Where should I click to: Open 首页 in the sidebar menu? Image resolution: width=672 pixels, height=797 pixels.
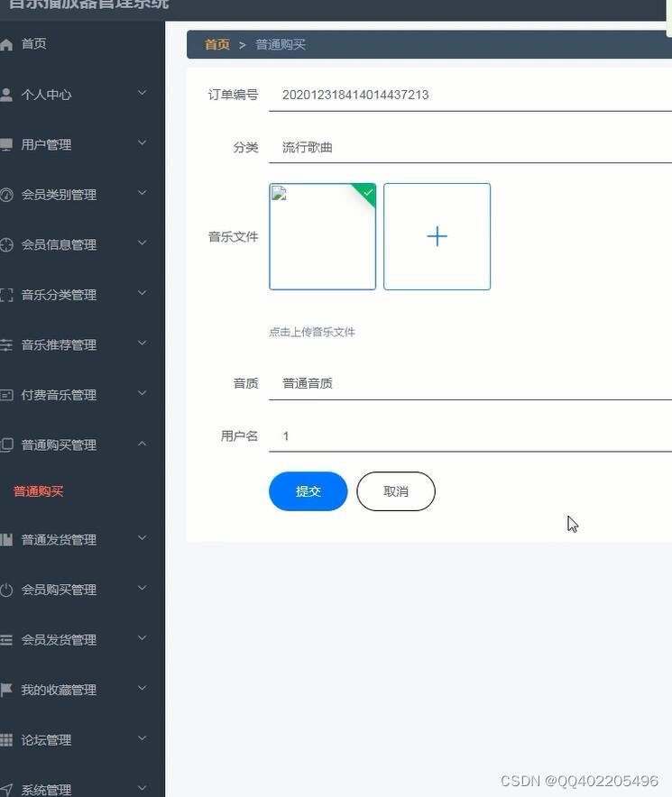[33, 44]
